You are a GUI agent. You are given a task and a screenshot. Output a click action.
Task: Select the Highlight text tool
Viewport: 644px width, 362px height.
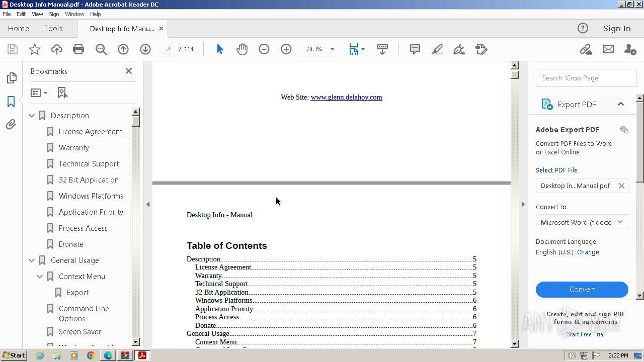(437, 49)
